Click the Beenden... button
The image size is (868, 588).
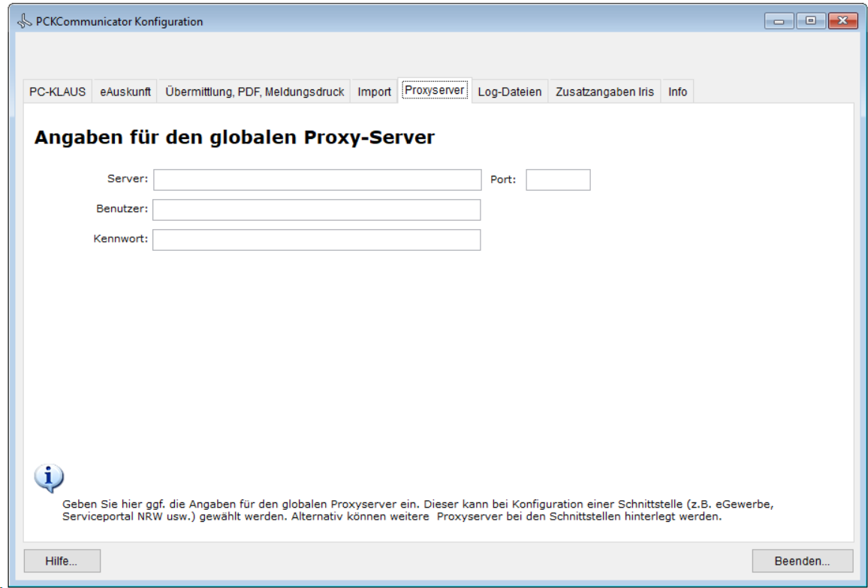coord(802,561)
